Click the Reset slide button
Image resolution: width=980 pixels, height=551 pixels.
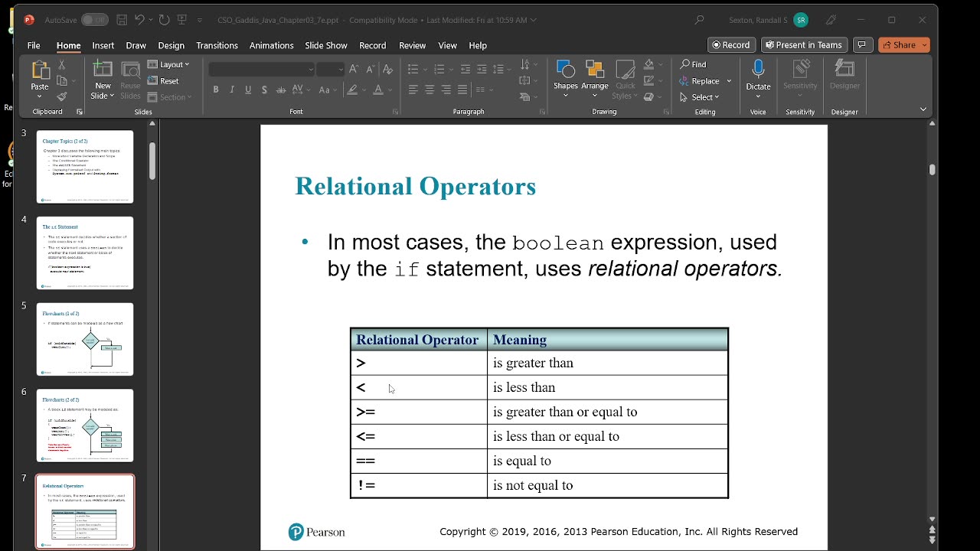(x=164, y=81)
